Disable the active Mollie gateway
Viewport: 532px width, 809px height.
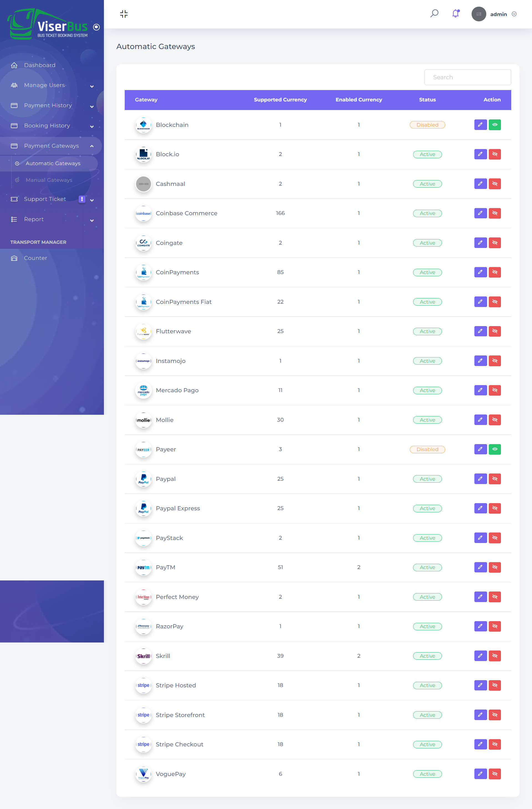click(x=495, y=419)
